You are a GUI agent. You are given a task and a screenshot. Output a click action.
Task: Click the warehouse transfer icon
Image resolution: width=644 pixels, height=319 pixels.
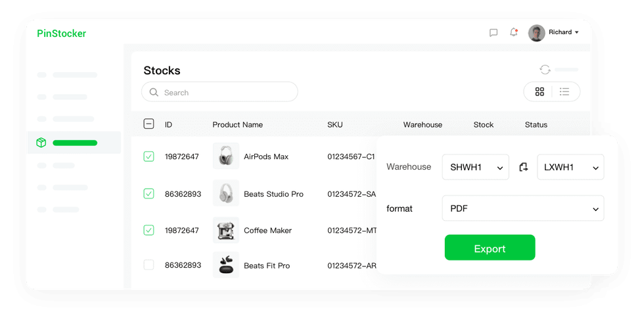(x=523, y=167)
